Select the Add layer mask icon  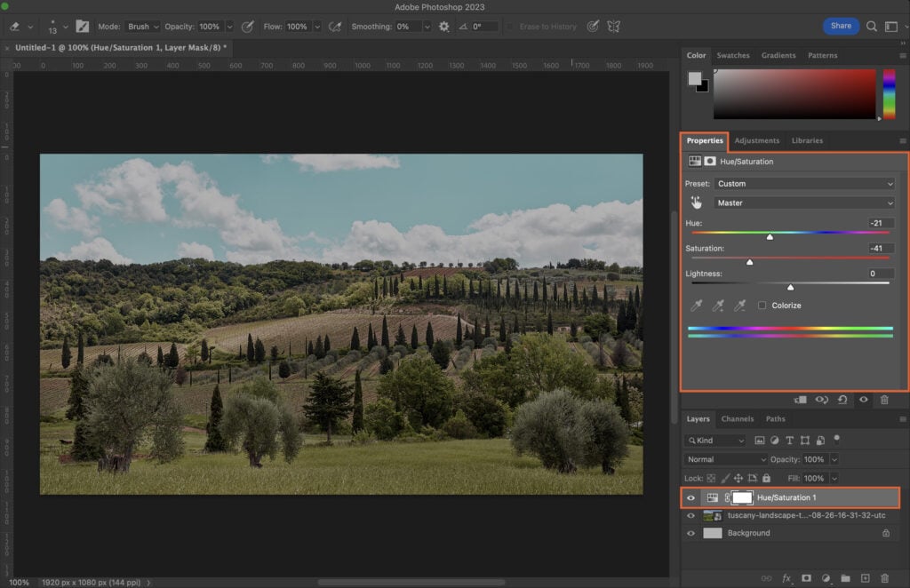[x=806, y=577]
